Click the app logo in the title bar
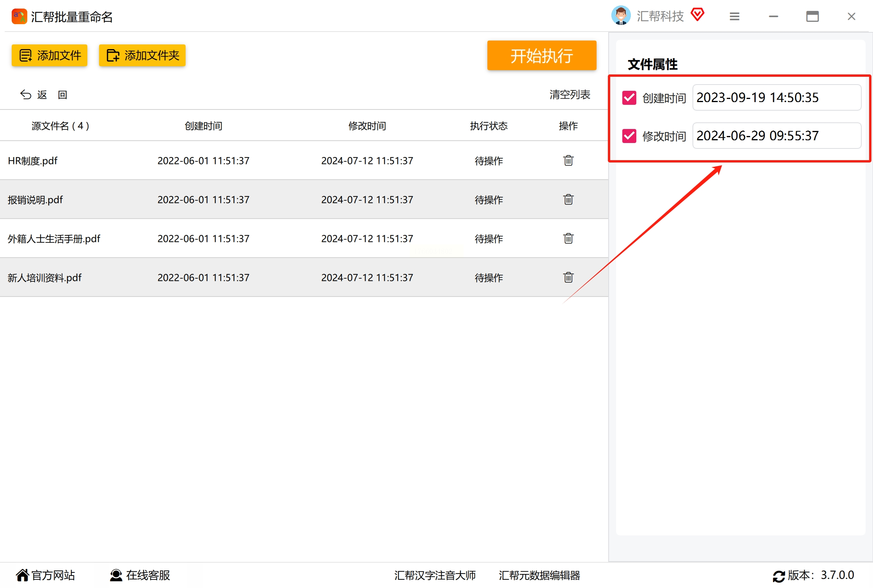Screen dimensions: 873x588 pos(19,16)
